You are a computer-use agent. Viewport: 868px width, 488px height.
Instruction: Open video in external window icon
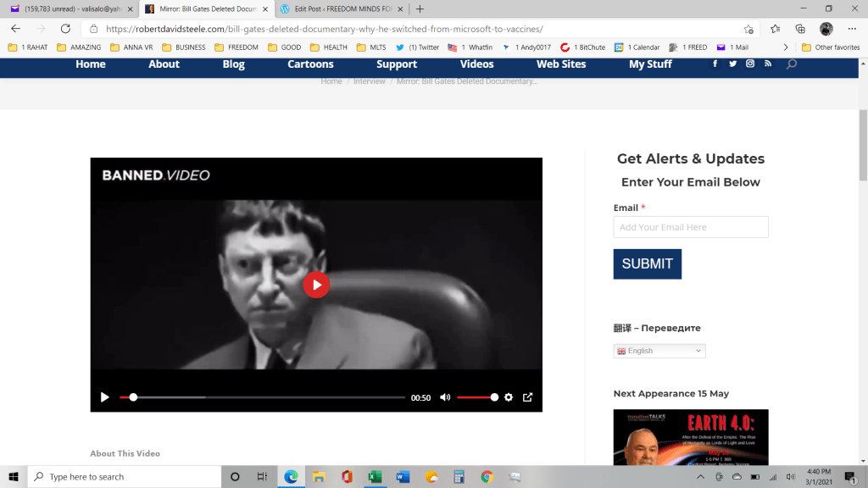(527, 397)
